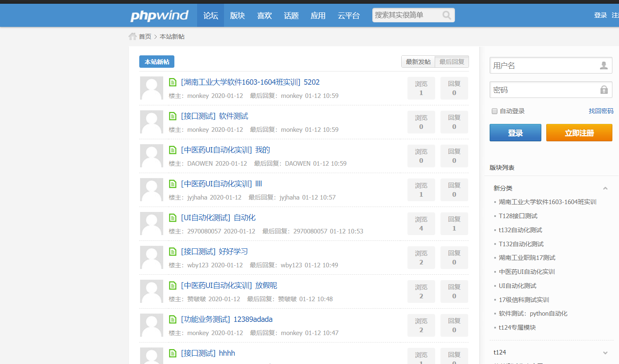Image resolution: width=619 pixels, height=364 pixels.
Task: Click monkey's avatar thumbnail on the first post
Action: [151, 88]
